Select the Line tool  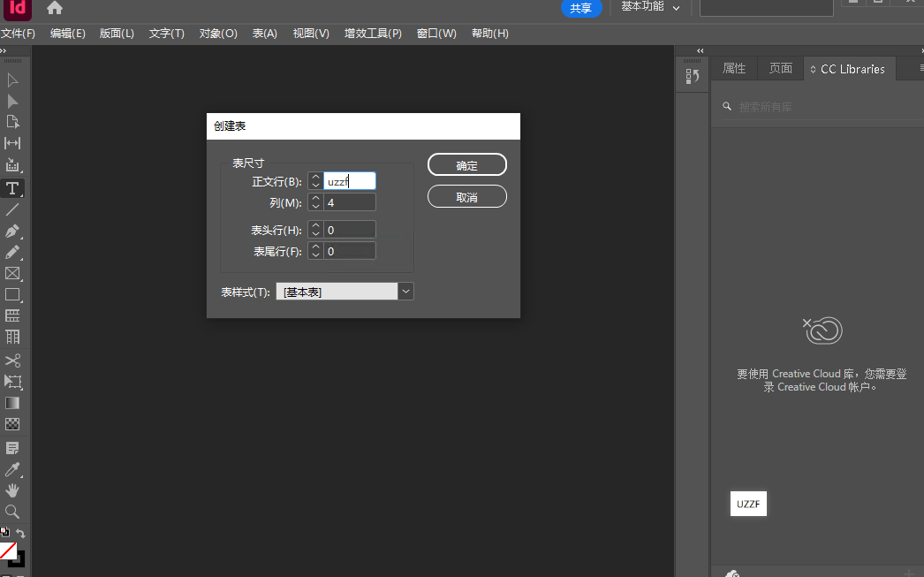pyautogui.click(x=12, y=209)
